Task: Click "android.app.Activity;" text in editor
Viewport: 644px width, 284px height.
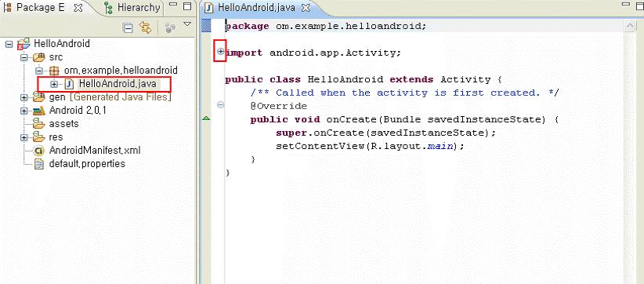Action: (x=335, y=53)
